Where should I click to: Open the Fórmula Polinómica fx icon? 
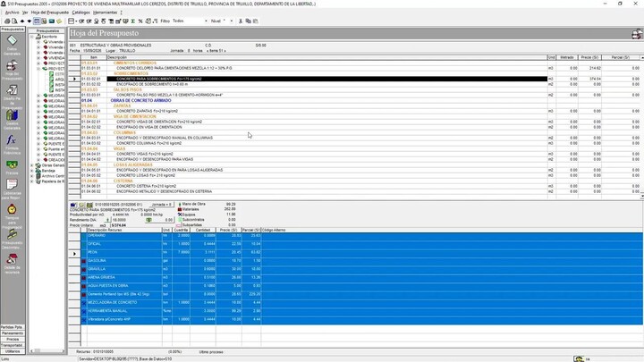point(12,144)
